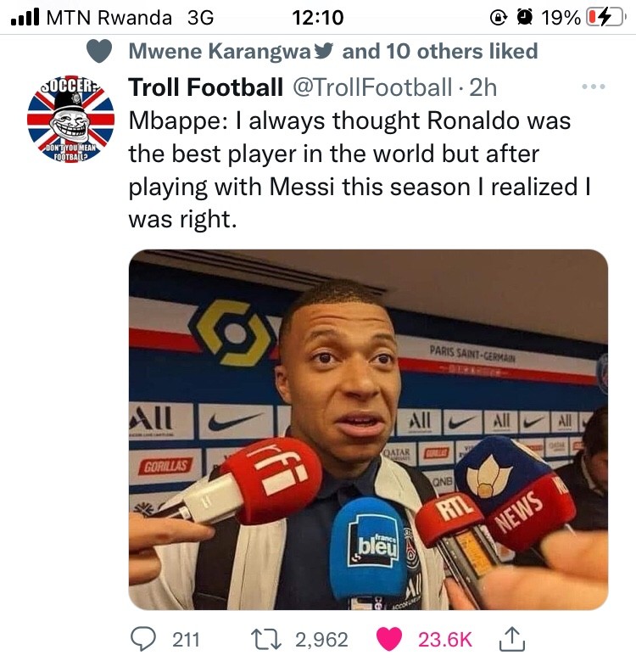Tap the 2h tweet timestamp
Viewport: 636px width, 672px height.
pyautogui.click(x=483, y=87)
